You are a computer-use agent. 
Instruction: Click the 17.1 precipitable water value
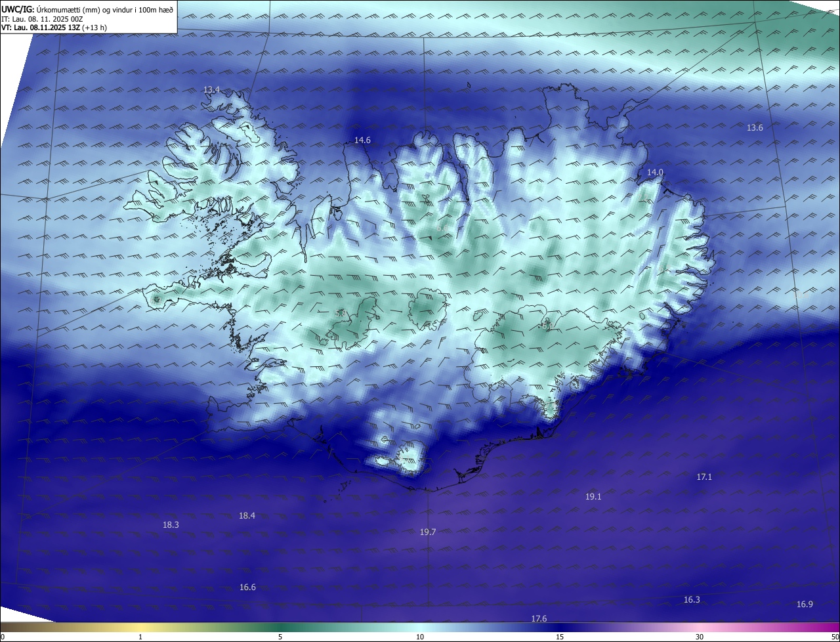[703, 477]
